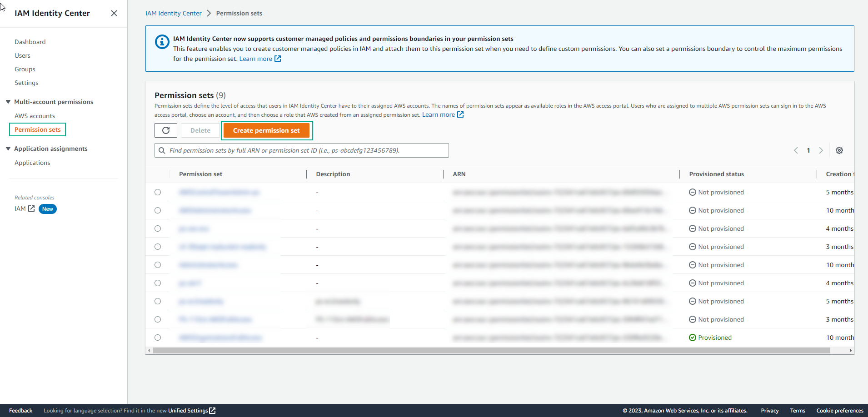Select the eighth permission set radio button
Viewport: 868px width, 417px height.
(158, 319)
